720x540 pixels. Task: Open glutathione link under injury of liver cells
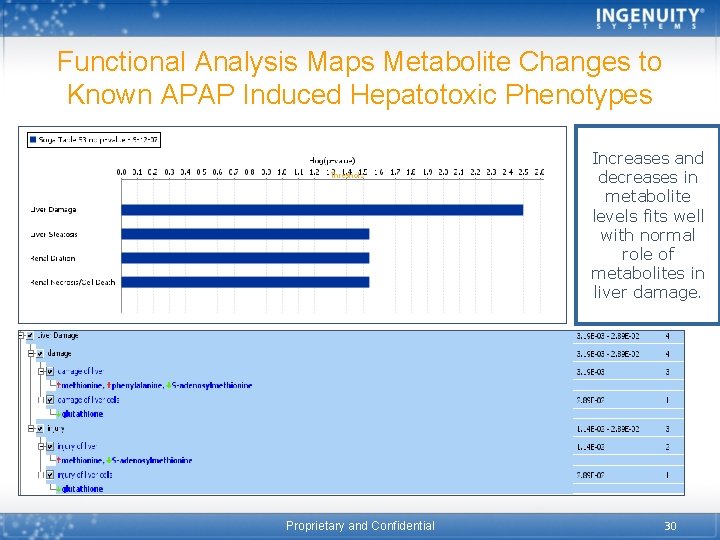click(x=82, y=489)
